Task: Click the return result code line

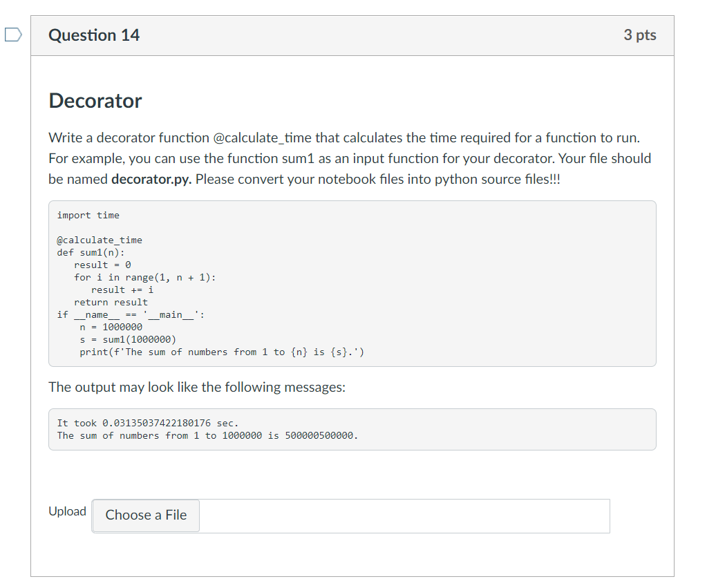Action: pos(111,302)
